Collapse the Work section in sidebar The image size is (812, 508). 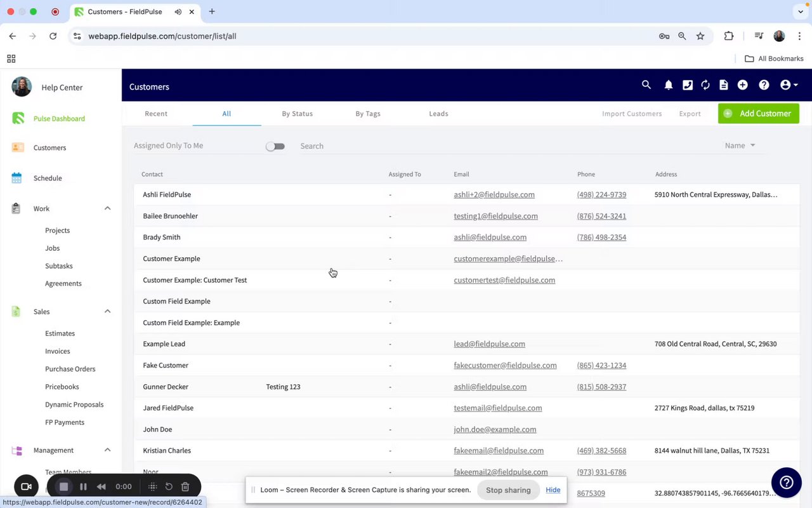107,208
